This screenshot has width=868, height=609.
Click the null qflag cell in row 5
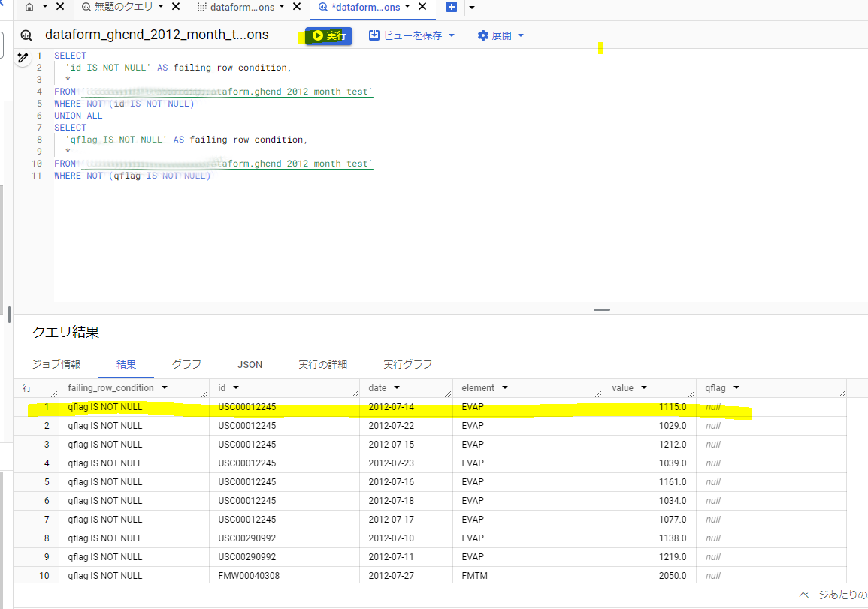[713, 482]
